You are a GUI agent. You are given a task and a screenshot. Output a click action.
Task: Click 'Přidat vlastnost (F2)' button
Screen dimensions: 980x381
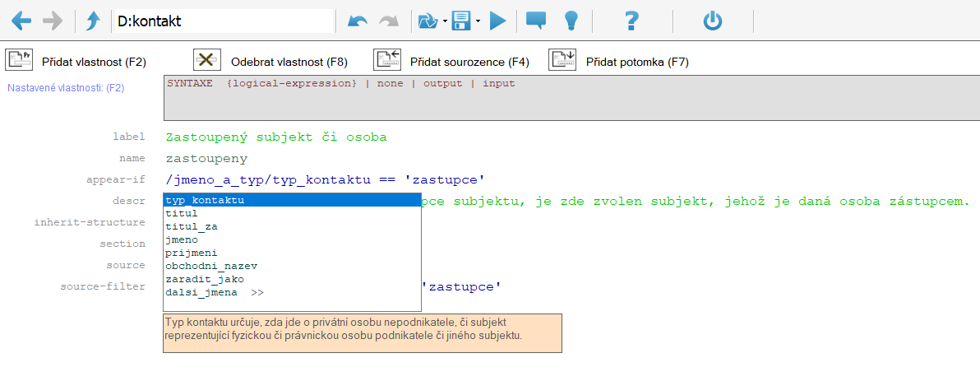tap(76, 62)
